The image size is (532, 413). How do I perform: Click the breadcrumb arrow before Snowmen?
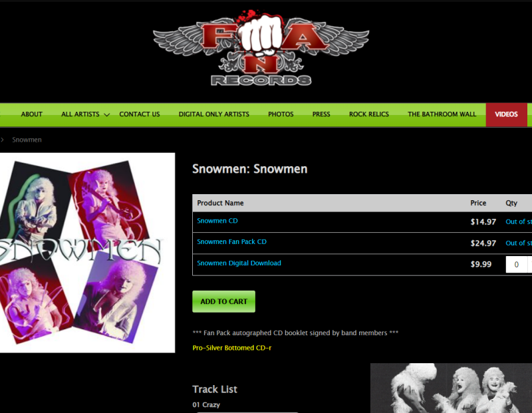point(2,140)
